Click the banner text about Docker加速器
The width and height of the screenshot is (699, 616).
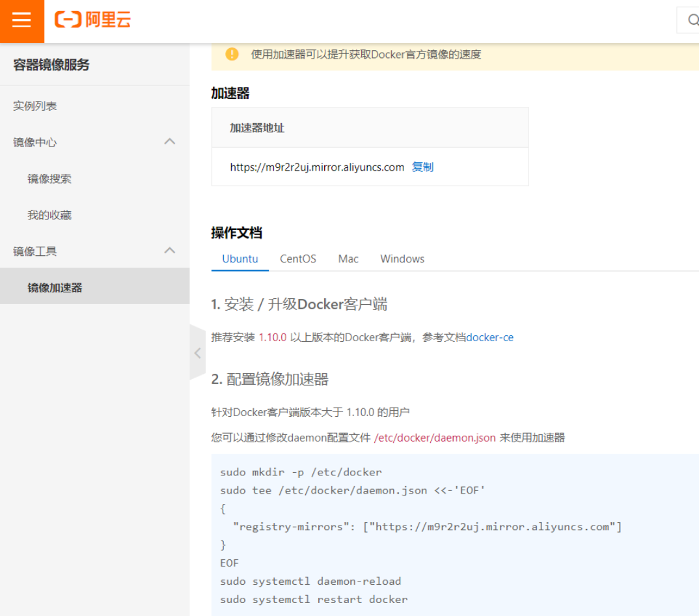point(366,55)
